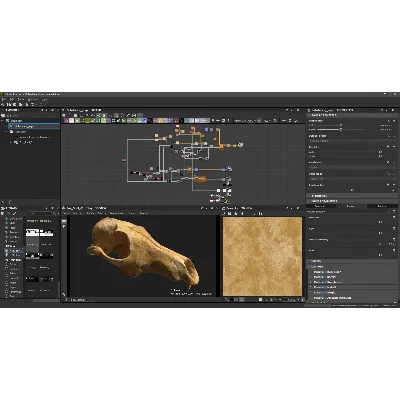Select the final output node at graph right end
This screenshot has height=400, width=400.
pyautogui.click(x=240, y=145)
